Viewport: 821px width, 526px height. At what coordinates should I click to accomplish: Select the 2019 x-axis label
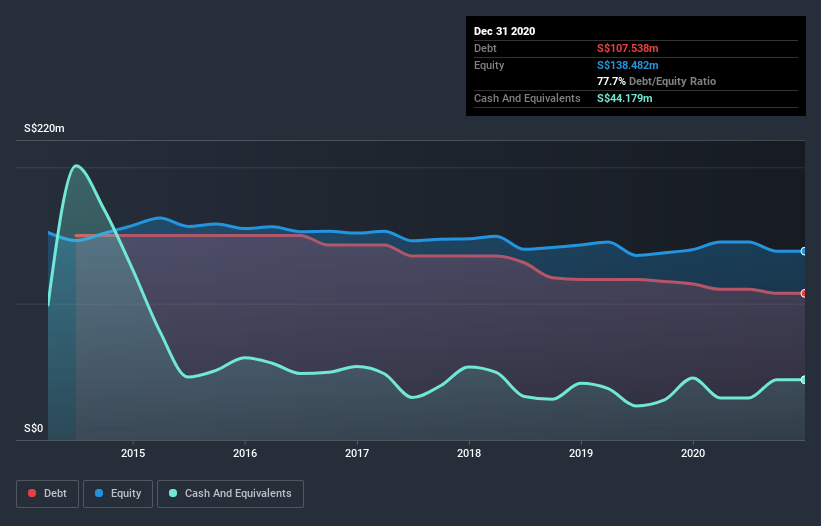pos(581,453)
